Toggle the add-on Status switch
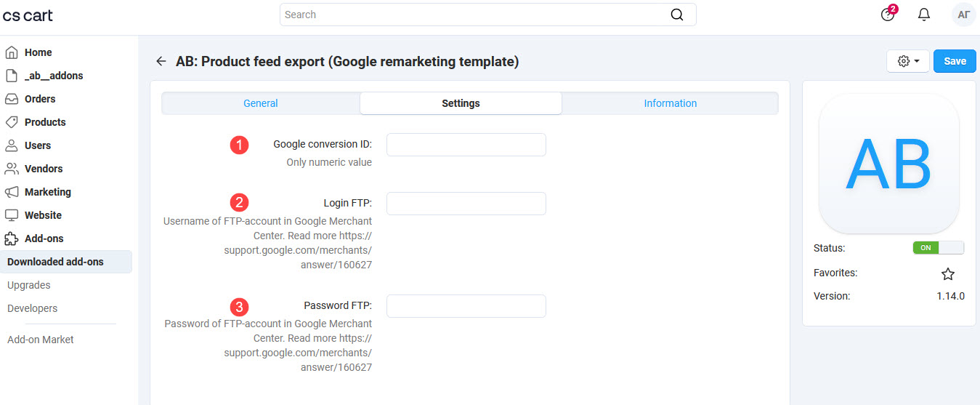Viewport: 980px width, 405px height. coord(938,248)
